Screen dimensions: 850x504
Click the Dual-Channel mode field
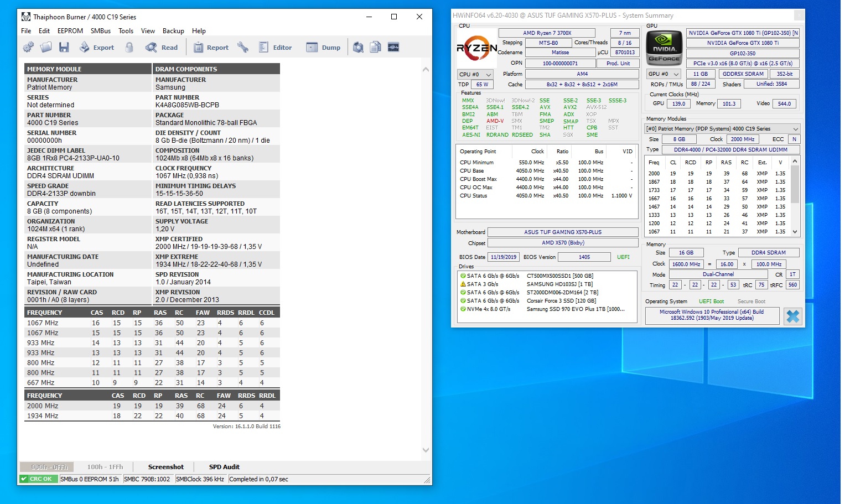(718, 274)
